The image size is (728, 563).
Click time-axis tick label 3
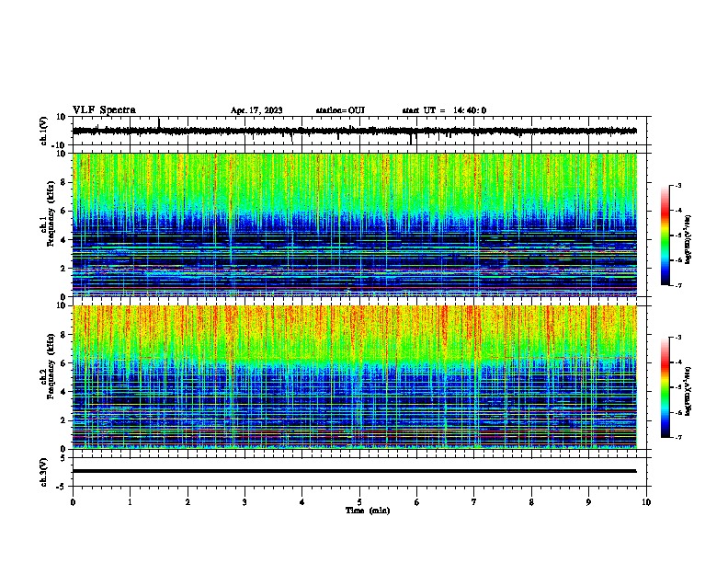(245, 502)
